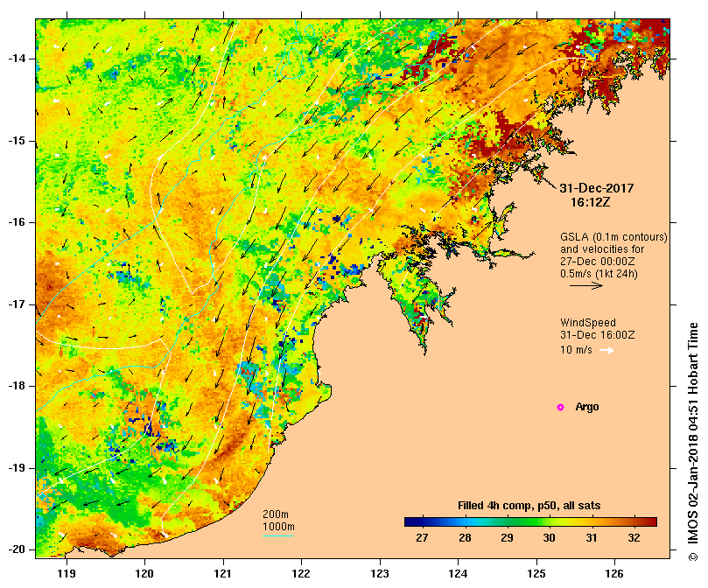This screenshot has width=708, height=588.
Task: Click the colour bar tick label 28
Action: (x=465, y=538)
